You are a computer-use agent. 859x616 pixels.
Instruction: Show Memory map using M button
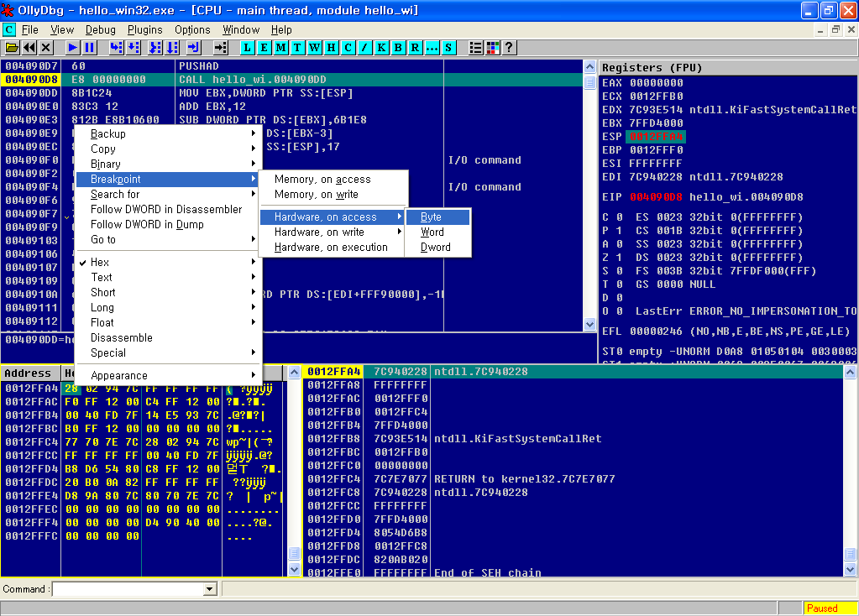[281, 48]
